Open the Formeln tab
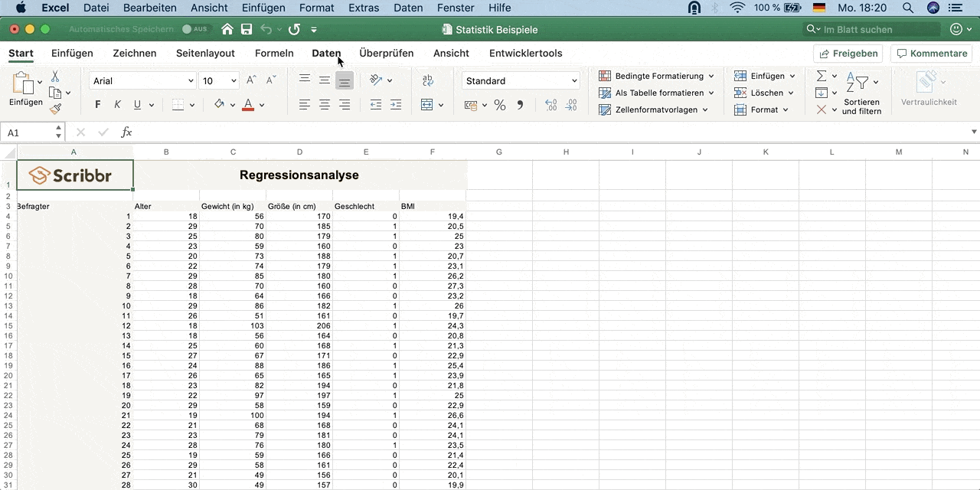This screenshot has height=490, width=980. 274,54
